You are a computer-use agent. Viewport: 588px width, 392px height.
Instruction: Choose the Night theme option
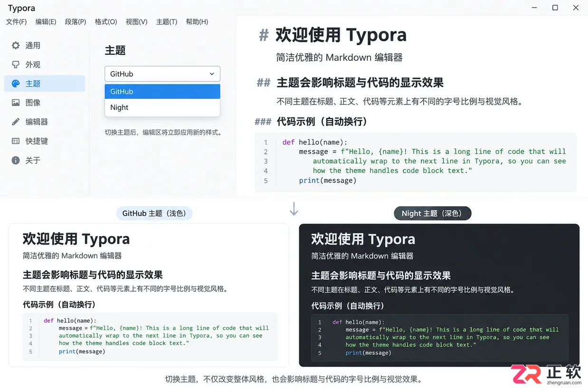coord(162,107)
